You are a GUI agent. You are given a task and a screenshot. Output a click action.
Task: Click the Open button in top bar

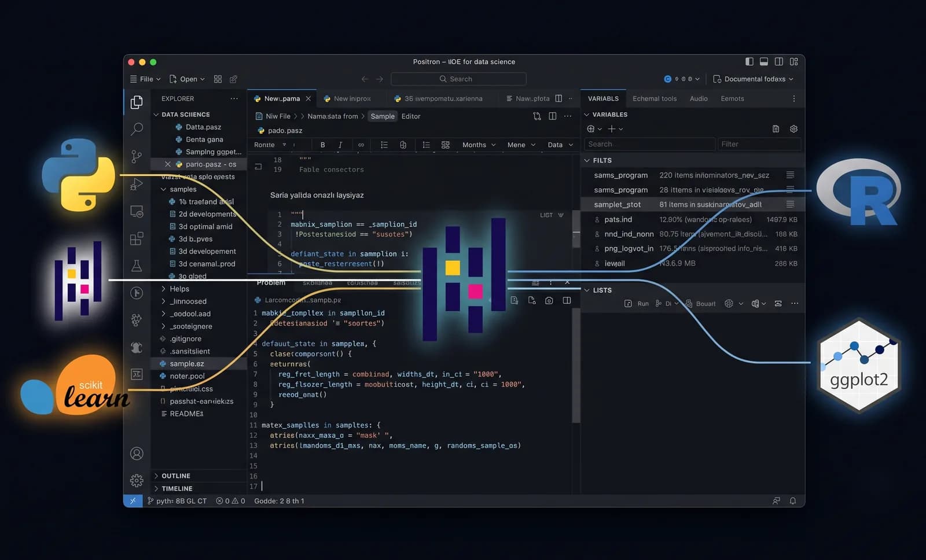pyautogui.click(x=187, y=79)
